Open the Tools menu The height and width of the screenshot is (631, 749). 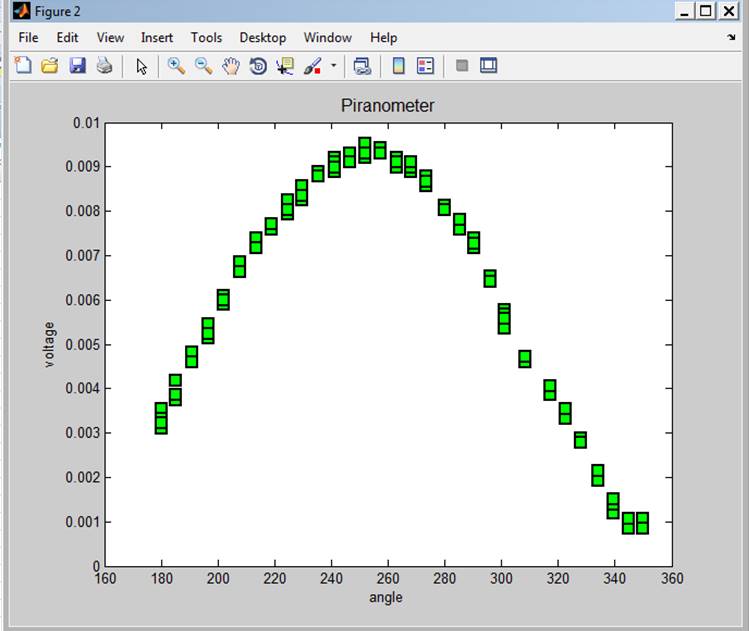click(x=206, y=37)
